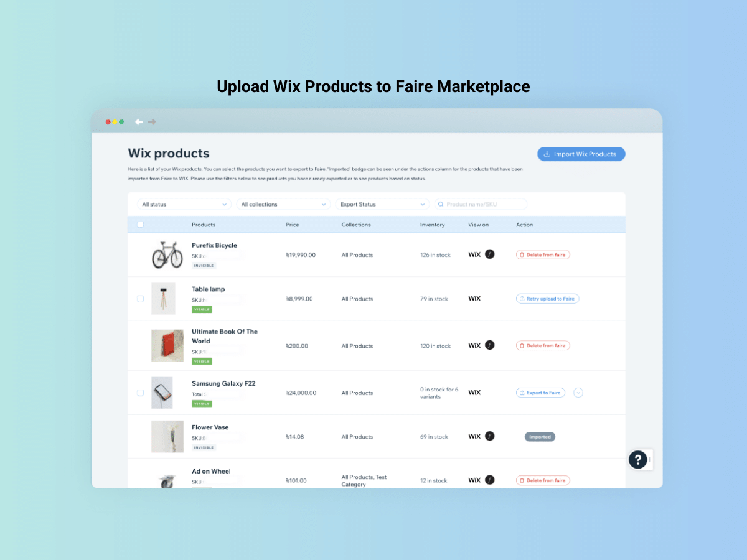This screenshot has width=747, height=560.
Task: View Ad on Wheel on Wix icon
Action: pyautogui.click(x=474, y=480)
